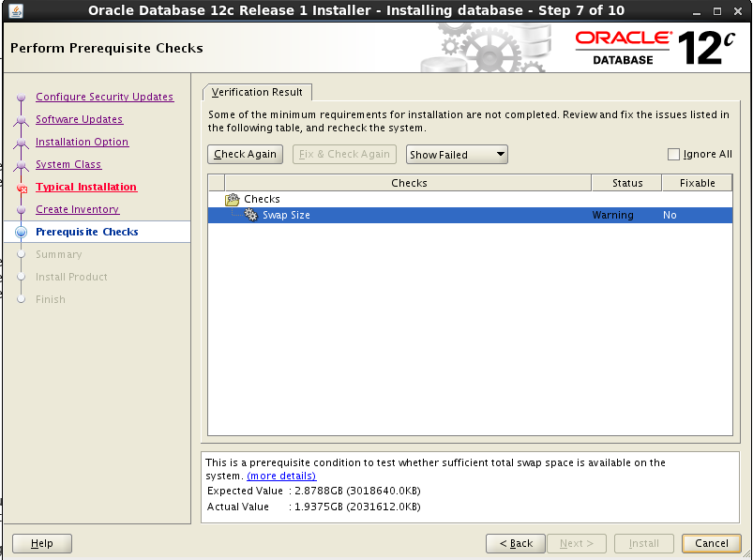Click the Prerequisite Checks current step marker
Viewport: 753px width, 560px height.
(x=22, y=232)
